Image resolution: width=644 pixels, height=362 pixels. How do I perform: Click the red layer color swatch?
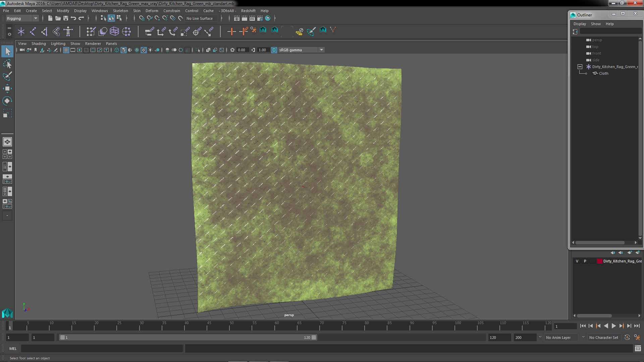(599, 261)
